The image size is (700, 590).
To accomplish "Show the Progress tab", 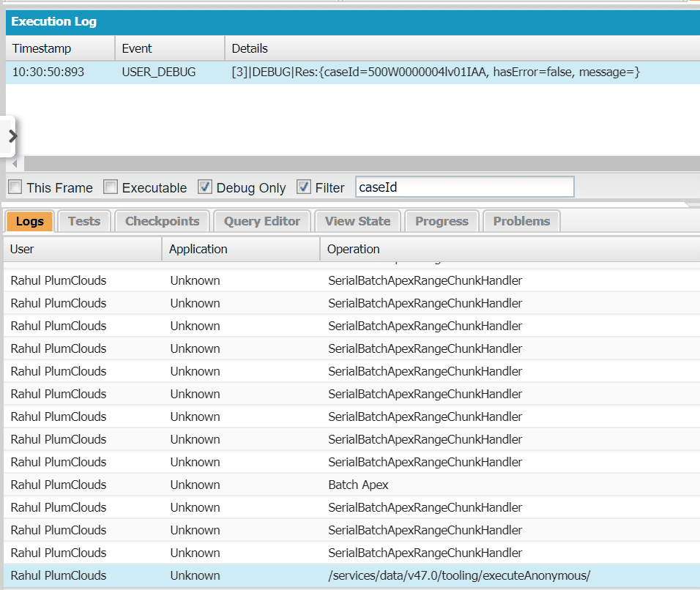I will pos(442,221).
